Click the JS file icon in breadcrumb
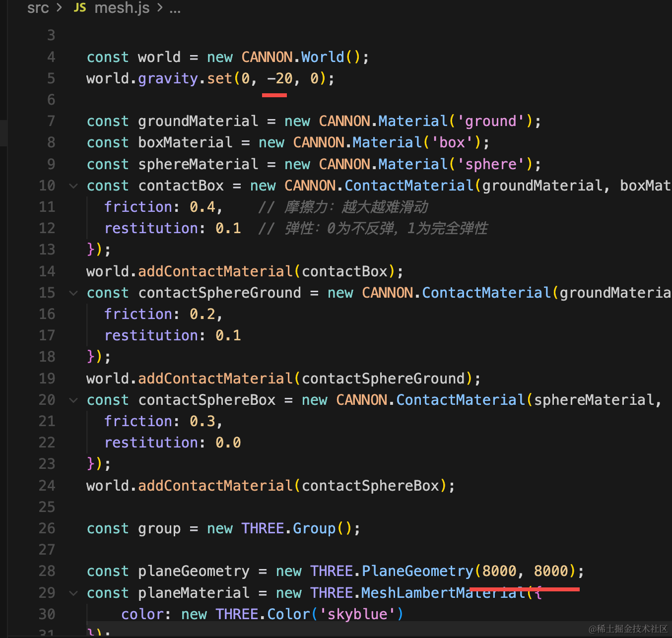Screen dimensions: 672x638 tap(80, 8)
